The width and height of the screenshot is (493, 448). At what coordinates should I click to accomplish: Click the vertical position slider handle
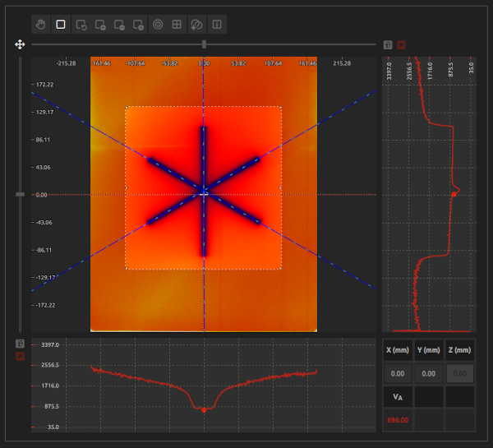click(20, 195)
